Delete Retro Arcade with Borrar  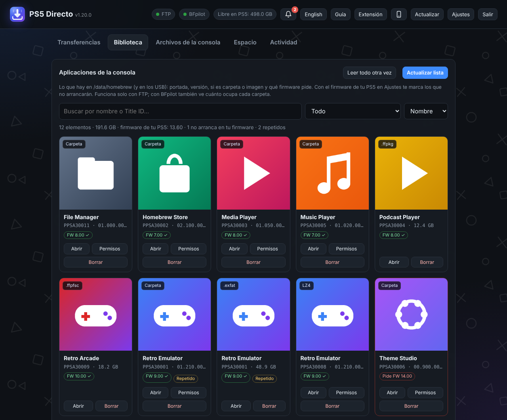(111, 406)
